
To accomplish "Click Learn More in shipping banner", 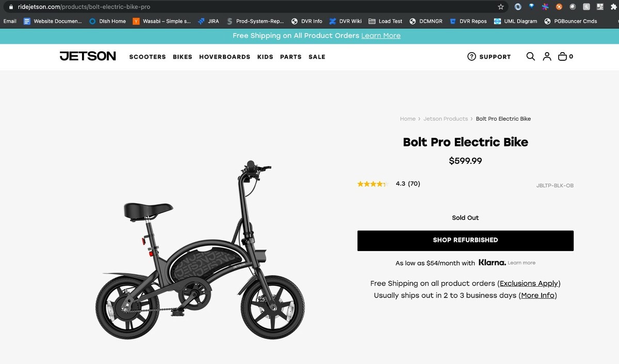I will [x=381, y=36].
